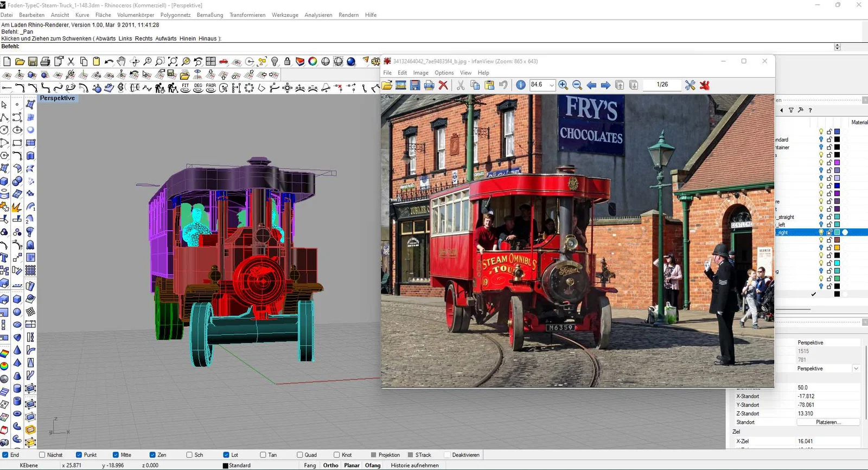The height and width of the screenshot is (470, 868).
Task: Toggle Ortho mode in status bar
Action: (330, 465)
